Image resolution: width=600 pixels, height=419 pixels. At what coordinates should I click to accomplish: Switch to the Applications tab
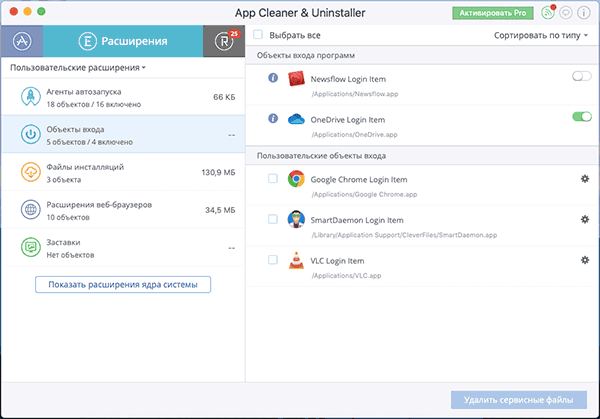click(x=22, y=41)
